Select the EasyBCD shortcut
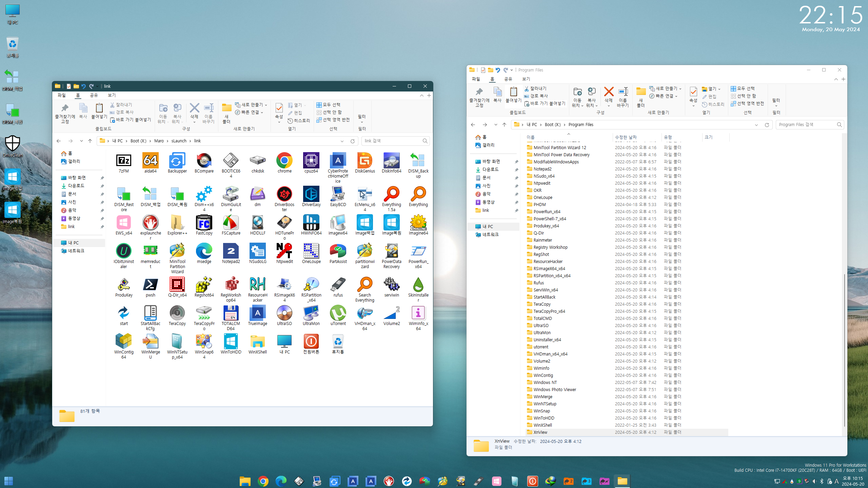 (x=338, y=194)
